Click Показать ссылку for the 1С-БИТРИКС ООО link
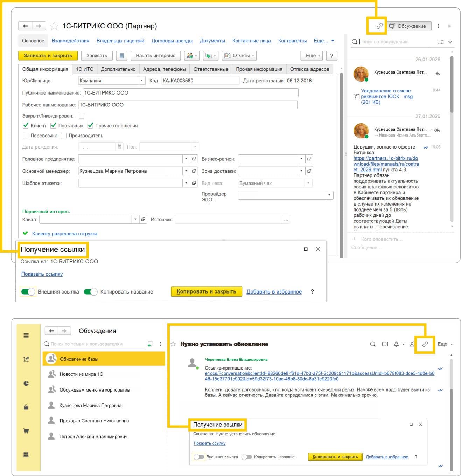This screenshot has height=476, width=461. pos(42,274)
